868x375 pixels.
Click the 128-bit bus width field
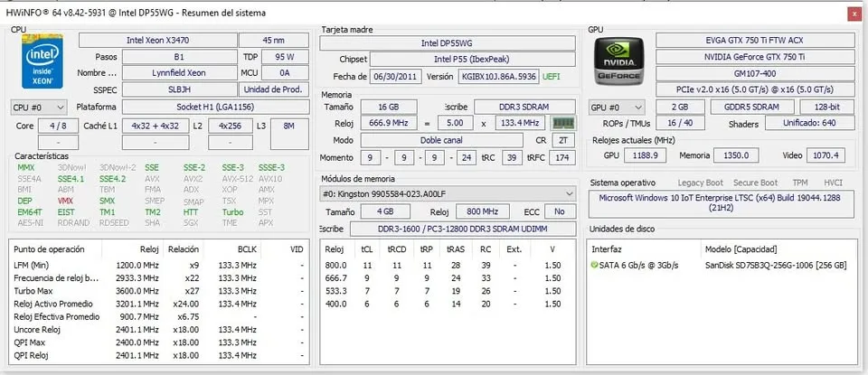tap(827, 107)
